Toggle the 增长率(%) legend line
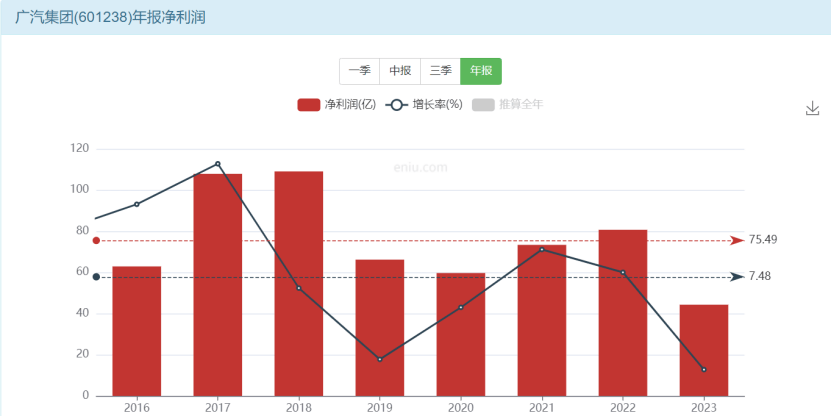This screenshot has width=831, height=416. click(424, 104)
